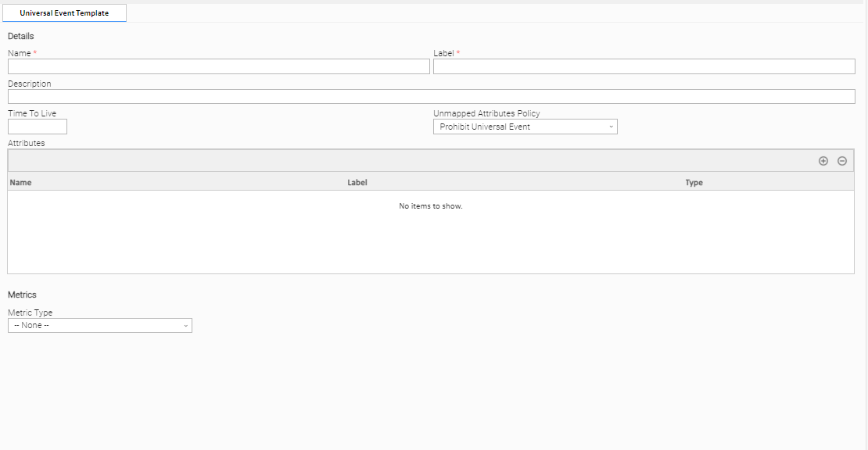Click the Metrics section heading
The width and height of the screenshot is (868, 450).
click(22, 295)
